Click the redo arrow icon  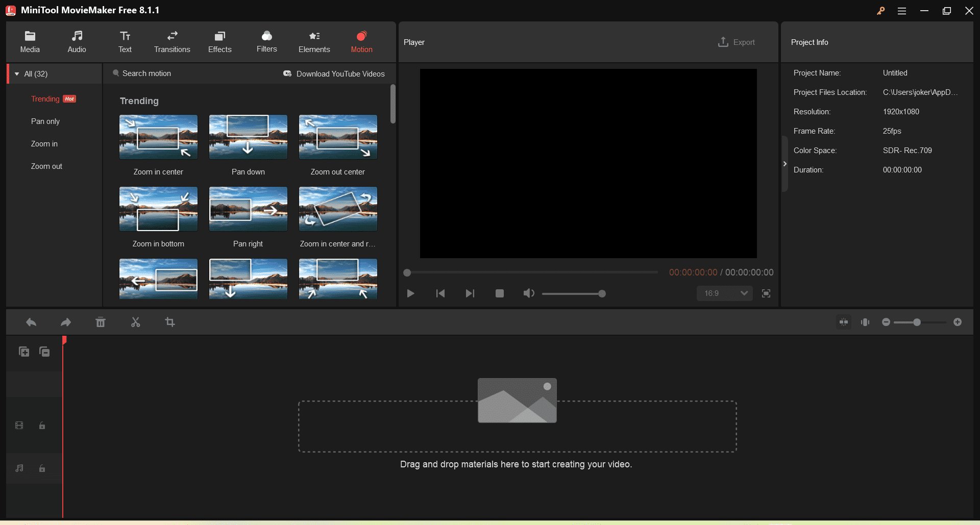coord(66,322)
